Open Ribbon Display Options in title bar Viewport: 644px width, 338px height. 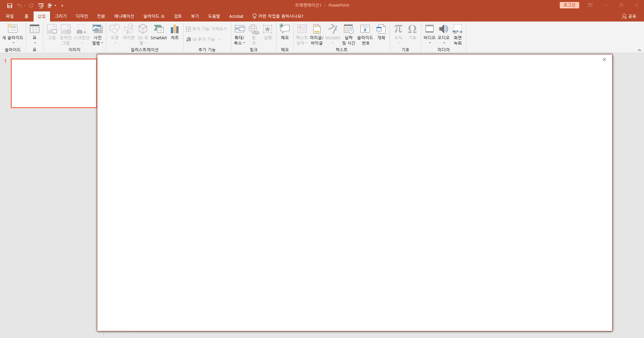[x=590, y=5]
